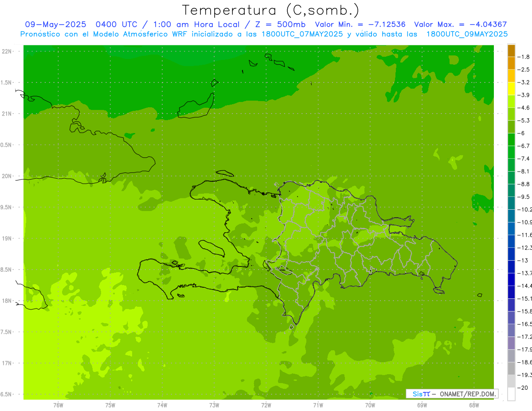This screenshot has height=411, width=532.
Task: Click the 22N latitude axis label
Action: click(x=7, y=51)
